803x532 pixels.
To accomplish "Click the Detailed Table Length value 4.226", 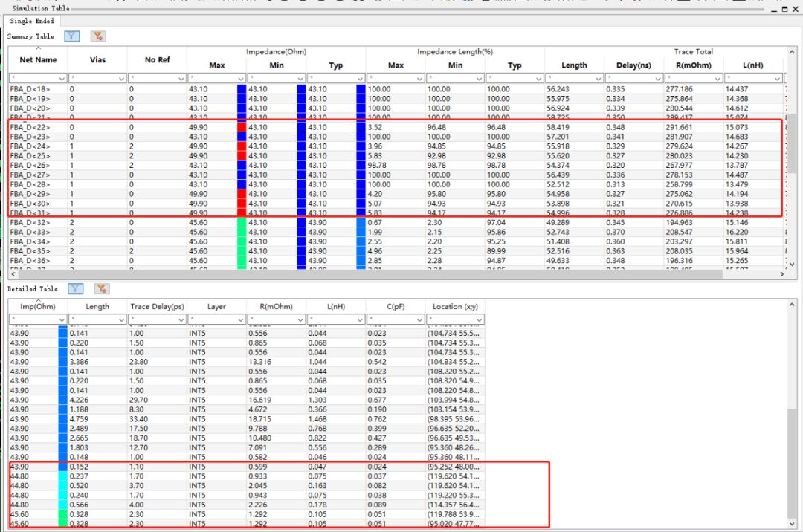I will pyautogui.click(x=79, y=400).
